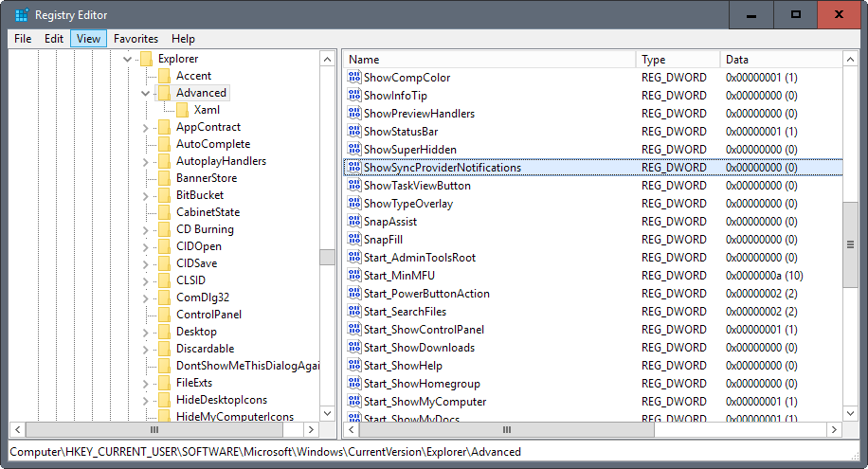Click the ShowTaskViewButton value icon
The width and height of the screenshot is (868, 469).
[x=355, y=186]
